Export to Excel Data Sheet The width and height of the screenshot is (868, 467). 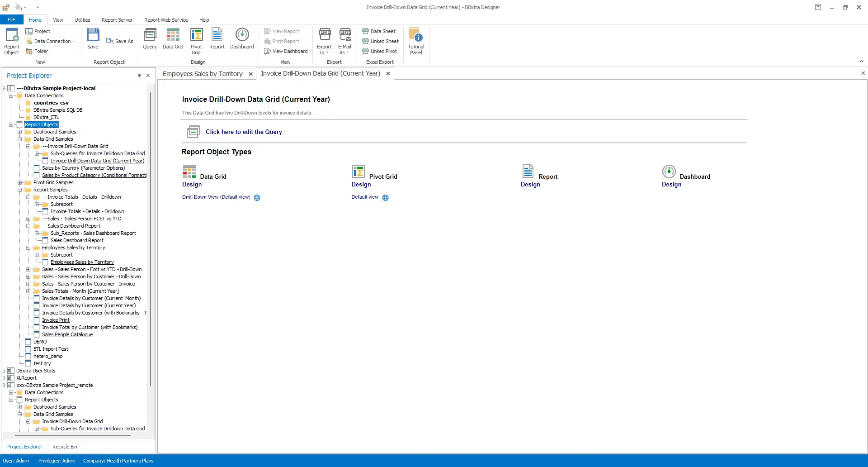point(379,31)
